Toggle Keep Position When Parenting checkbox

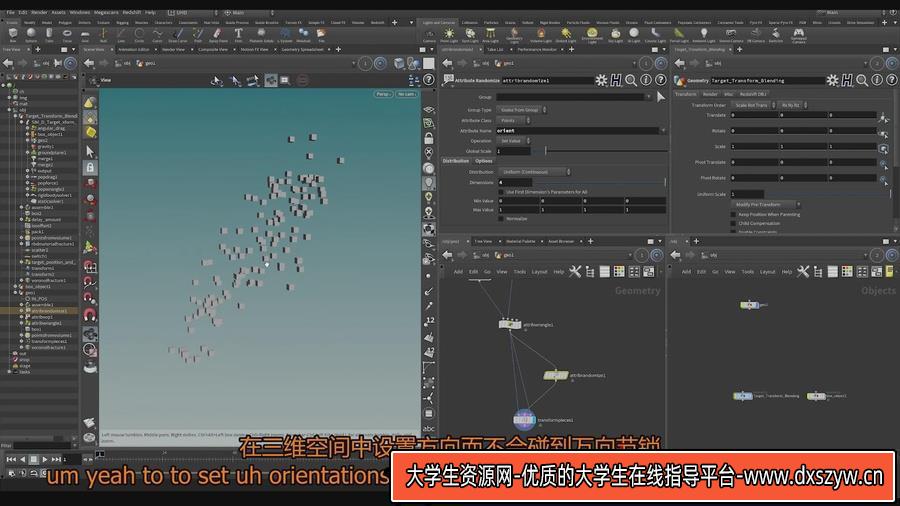[x=733, y=215]
